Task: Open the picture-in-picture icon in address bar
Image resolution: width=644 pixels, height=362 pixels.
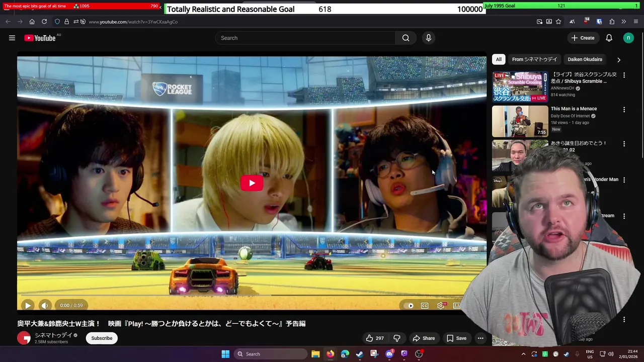Action: click(539, 22)
